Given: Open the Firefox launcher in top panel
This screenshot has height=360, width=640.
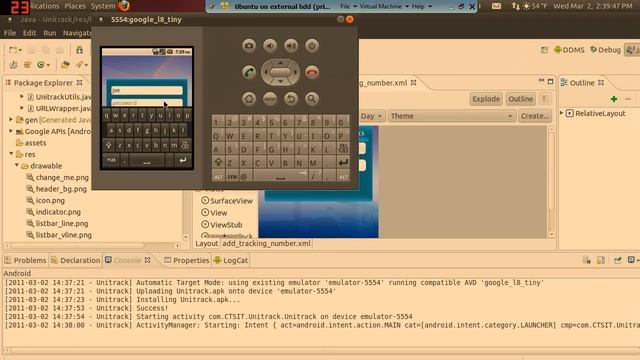Looking at the screenshot, I should click(x=124, y=6).
